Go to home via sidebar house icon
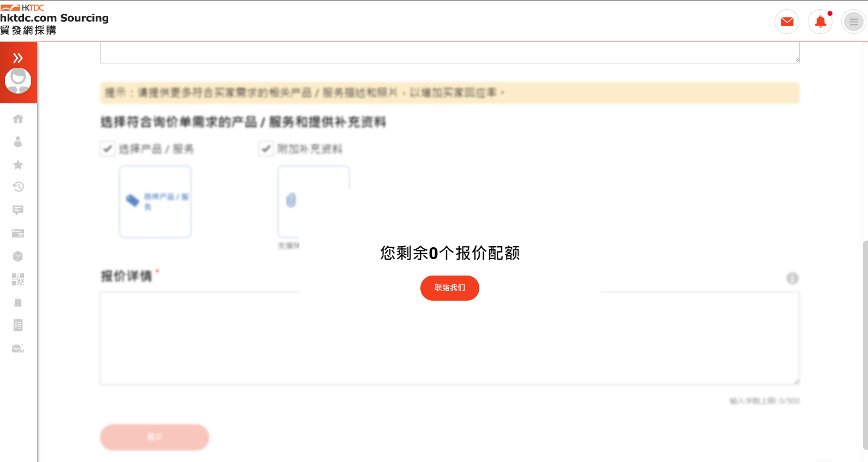The height and width of the screenshot is (462, 868). pyautogui.click(x=18, y=119)
